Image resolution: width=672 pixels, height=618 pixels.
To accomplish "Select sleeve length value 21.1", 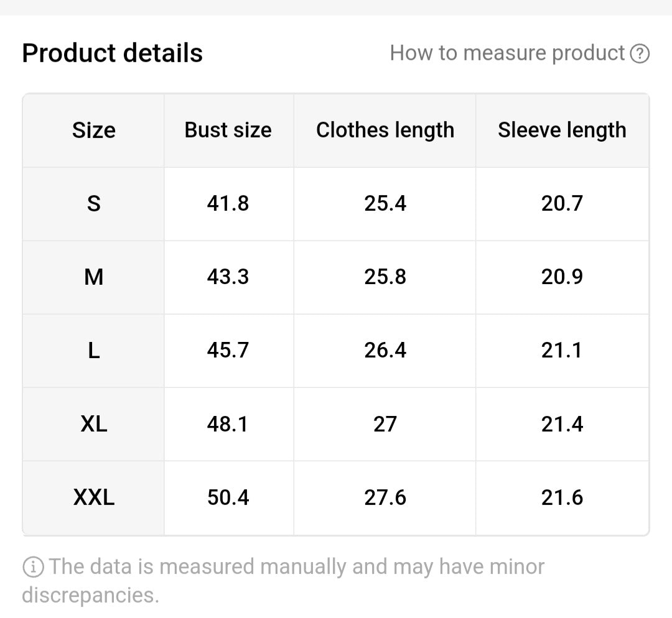I will [562, 351].
